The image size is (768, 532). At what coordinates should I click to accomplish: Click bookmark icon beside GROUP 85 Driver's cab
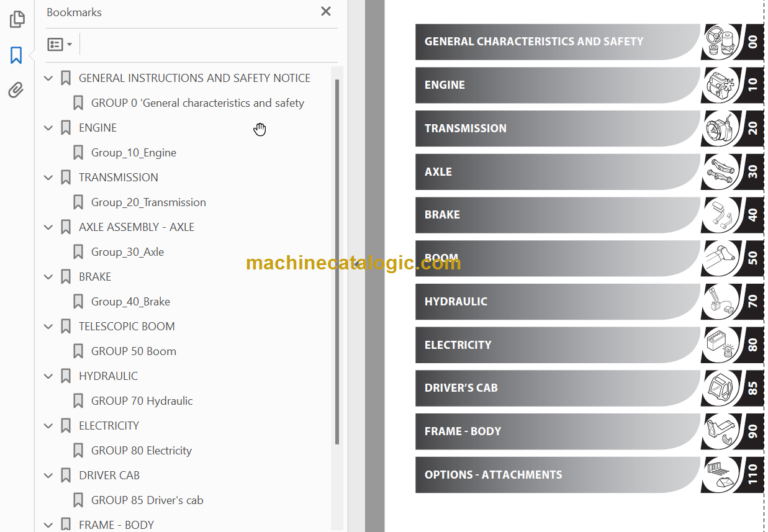click(x=78, y=500)
